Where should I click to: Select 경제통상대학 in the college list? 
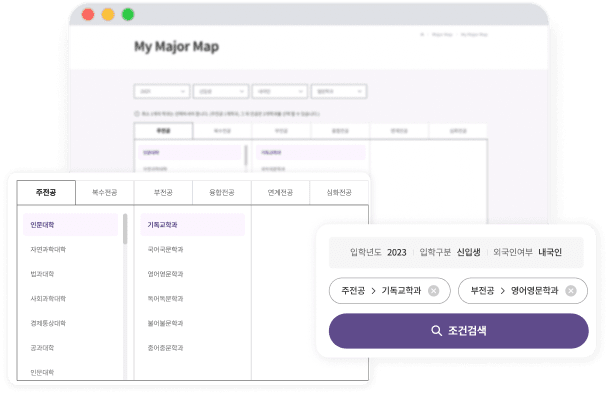(48, 323)
